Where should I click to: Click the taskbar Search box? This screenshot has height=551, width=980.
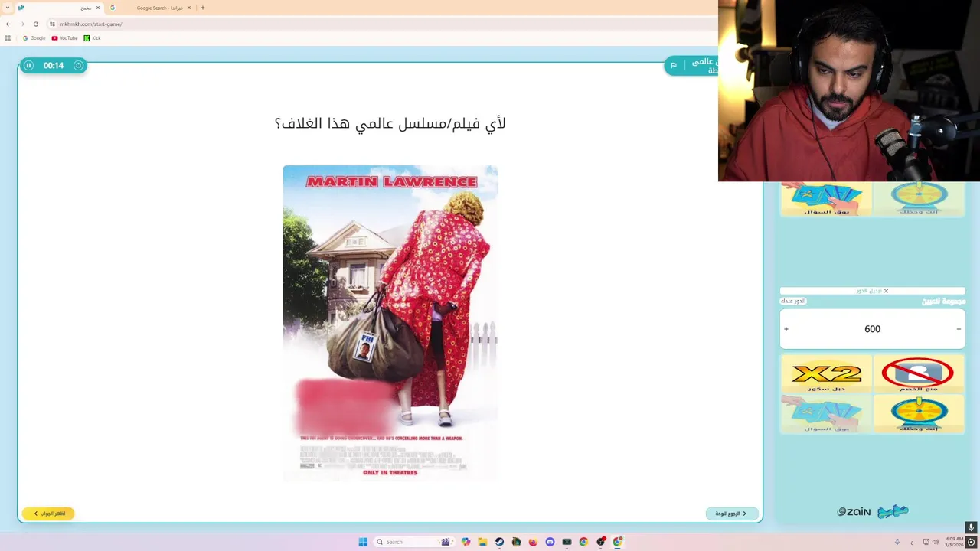pyautogui.click(x=413, y=542)
